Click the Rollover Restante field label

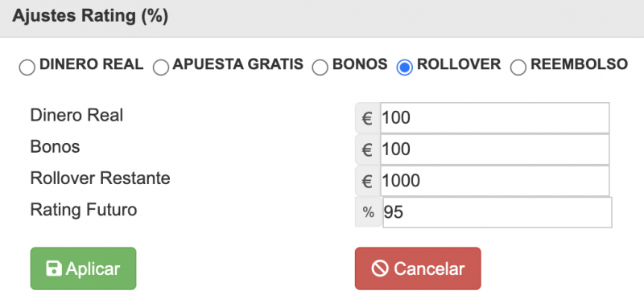[100, 178]
